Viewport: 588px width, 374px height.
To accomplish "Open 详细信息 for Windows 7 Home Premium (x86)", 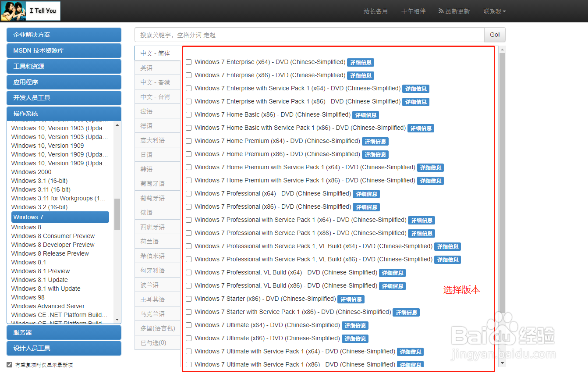I will [x=375, y=155].
